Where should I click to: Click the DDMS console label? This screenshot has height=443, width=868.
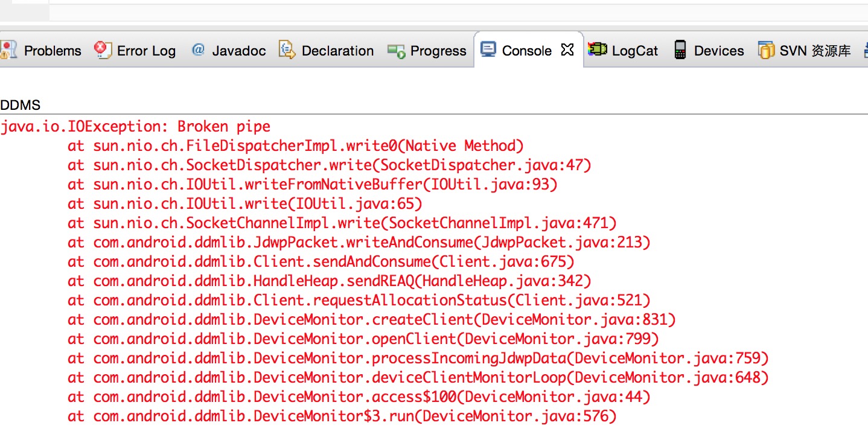pos(20,105)
